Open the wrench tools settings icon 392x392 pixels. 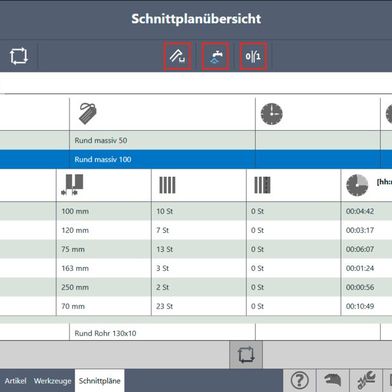366,380
